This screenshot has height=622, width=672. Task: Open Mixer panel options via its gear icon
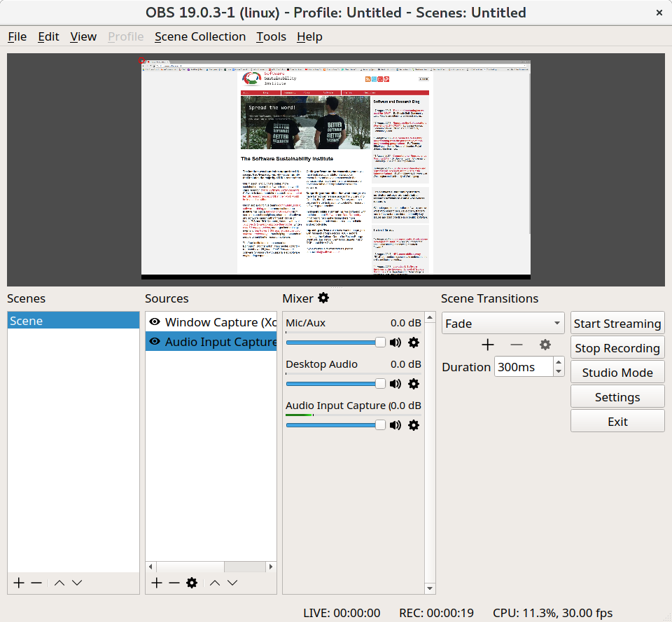323,298
